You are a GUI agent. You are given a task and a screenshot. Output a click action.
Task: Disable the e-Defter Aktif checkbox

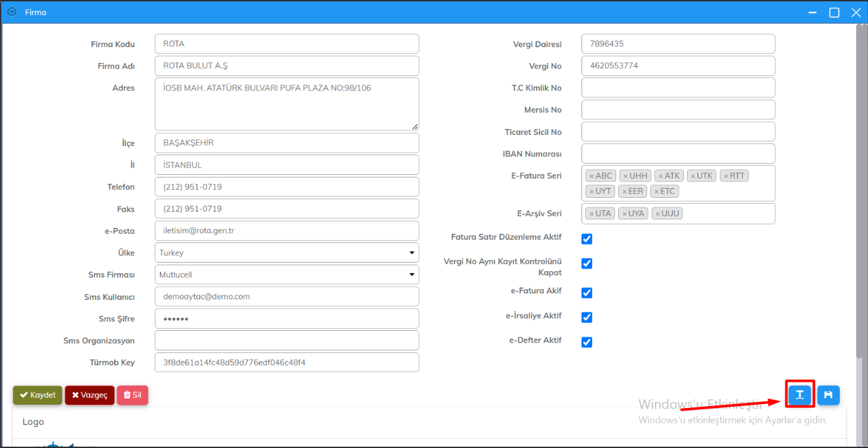587,342
